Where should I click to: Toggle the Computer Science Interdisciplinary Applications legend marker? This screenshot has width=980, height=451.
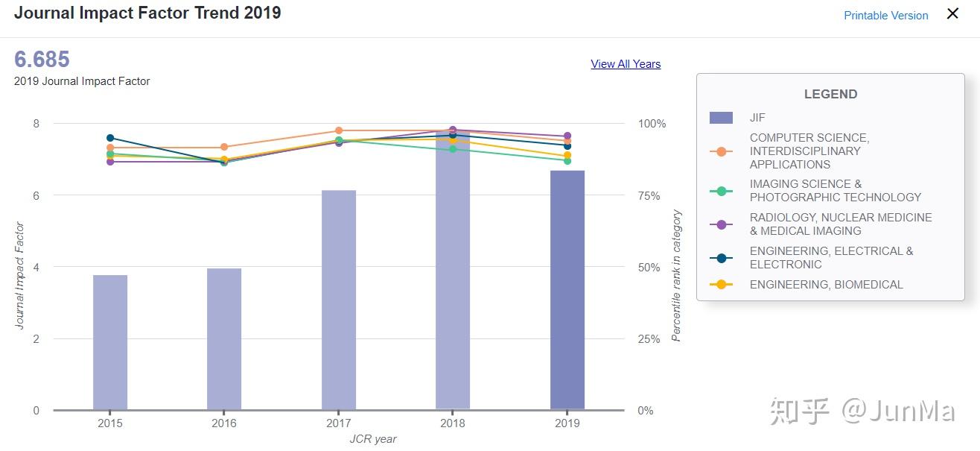point(721,151)
